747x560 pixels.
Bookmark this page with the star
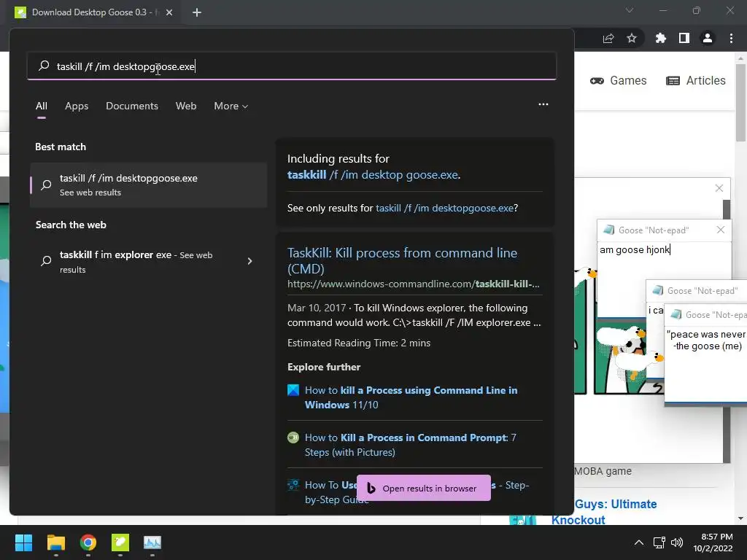coord(632,38)
